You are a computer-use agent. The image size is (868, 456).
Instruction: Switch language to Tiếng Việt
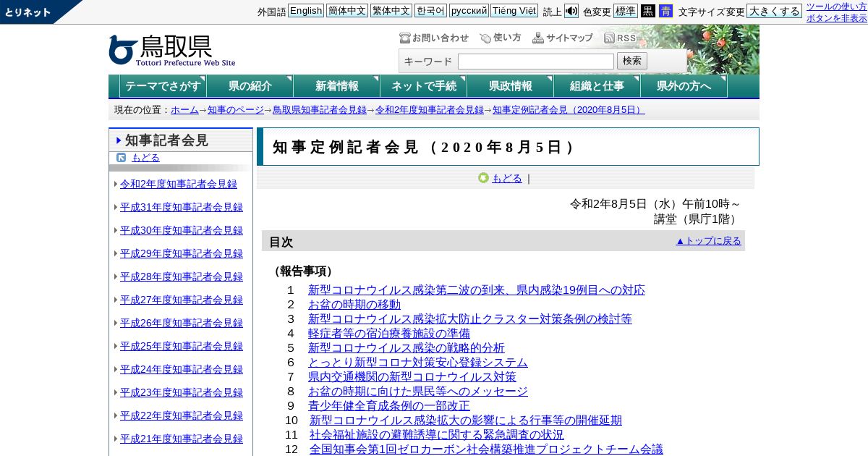(x=514, y=11)
